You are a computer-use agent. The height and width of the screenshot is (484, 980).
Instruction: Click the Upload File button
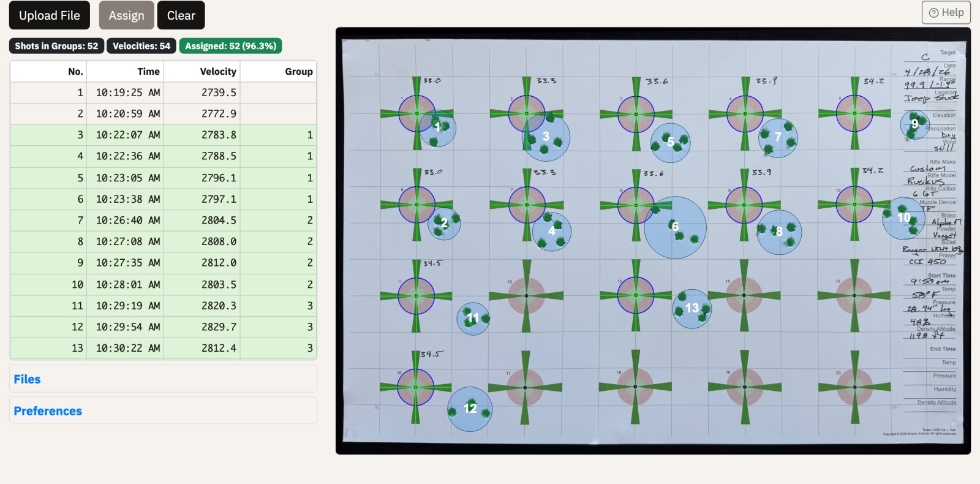pyautogui.click(x=50, y=15)
